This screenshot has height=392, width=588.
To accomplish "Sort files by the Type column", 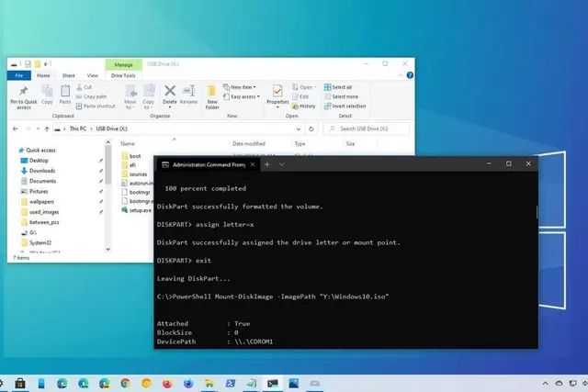I will coord(300,143).
